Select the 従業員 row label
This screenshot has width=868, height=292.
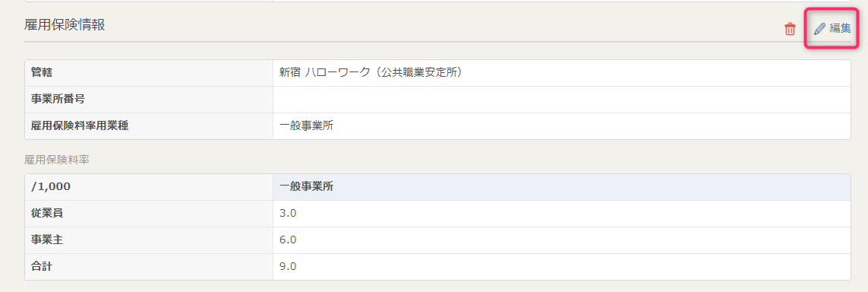point(47,214)
